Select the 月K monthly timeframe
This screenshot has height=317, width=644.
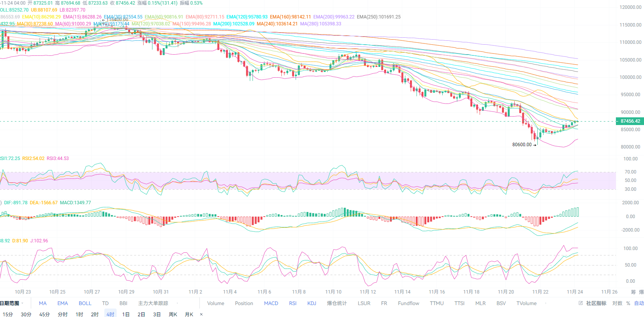coord(189,314)
